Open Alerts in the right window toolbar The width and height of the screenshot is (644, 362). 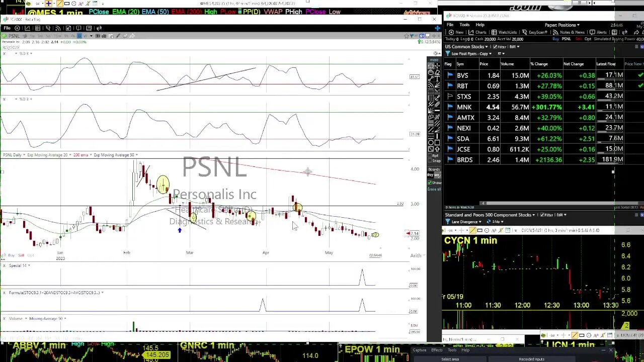tap(598, 32)
